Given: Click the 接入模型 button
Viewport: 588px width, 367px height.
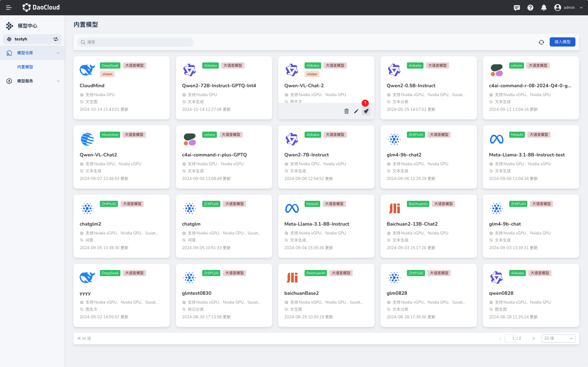Looking at the screenshot, I should (x=562, y=42).
